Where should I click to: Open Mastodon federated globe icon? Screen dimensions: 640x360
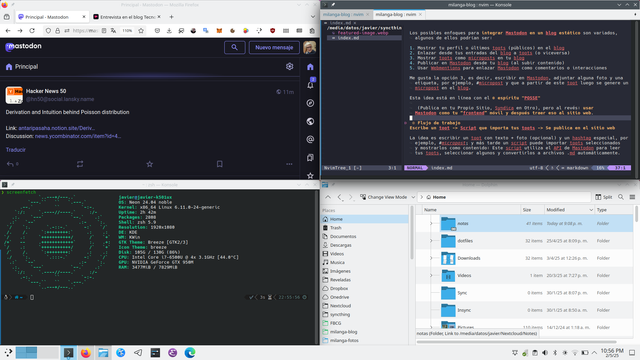[x=310, y=121]
